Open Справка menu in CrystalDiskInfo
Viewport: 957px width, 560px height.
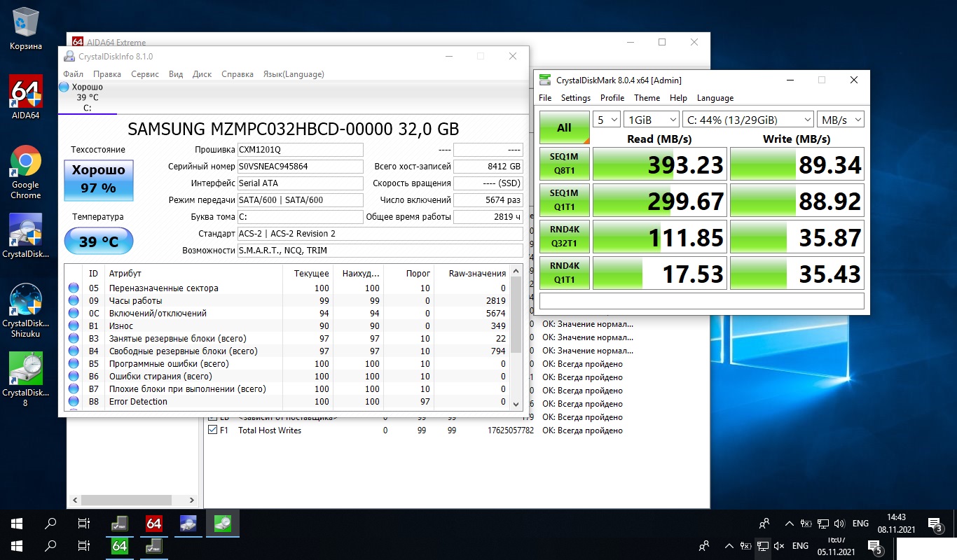click(237, 74)
